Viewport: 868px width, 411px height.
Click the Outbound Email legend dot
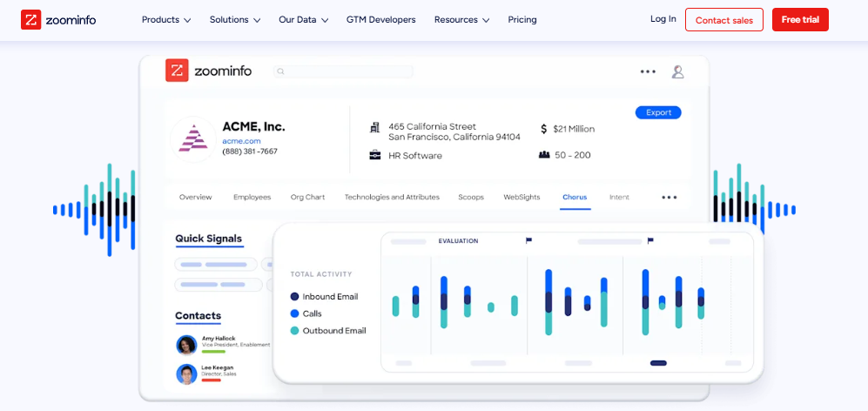[x=294, y=331]
